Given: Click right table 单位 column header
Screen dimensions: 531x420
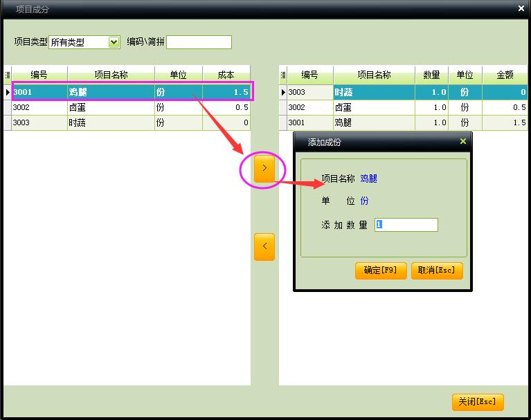Looking at the screenshot, I should [465, 75].
